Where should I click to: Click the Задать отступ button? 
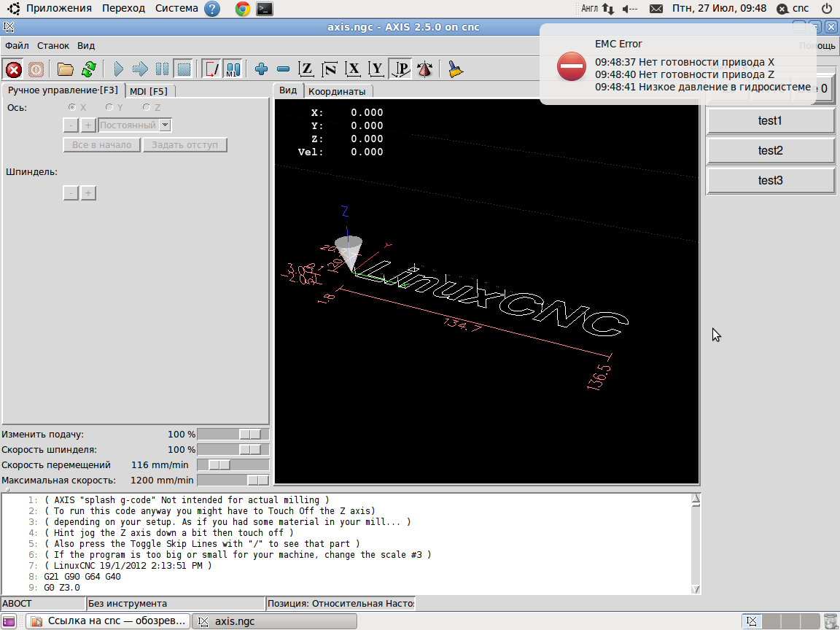point(184,144)
